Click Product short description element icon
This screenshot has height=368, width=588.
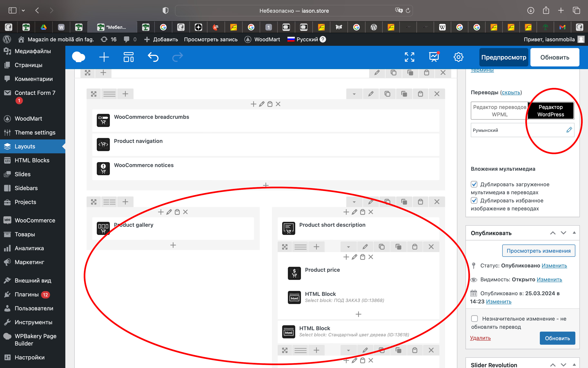[289, 228]
